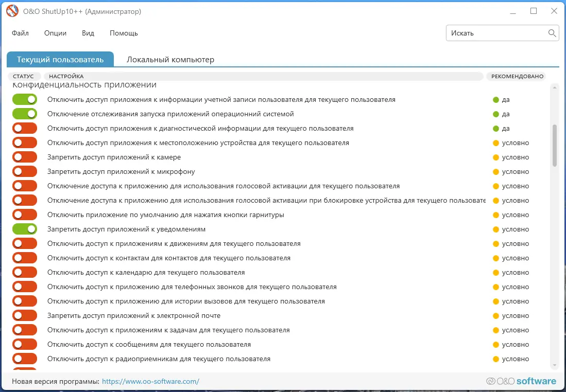The height and width of the screenshot is (392, 566).
Task: Enable 'Запретить доступ приложений к камере' switch
Action: click(x=25, y=157)
